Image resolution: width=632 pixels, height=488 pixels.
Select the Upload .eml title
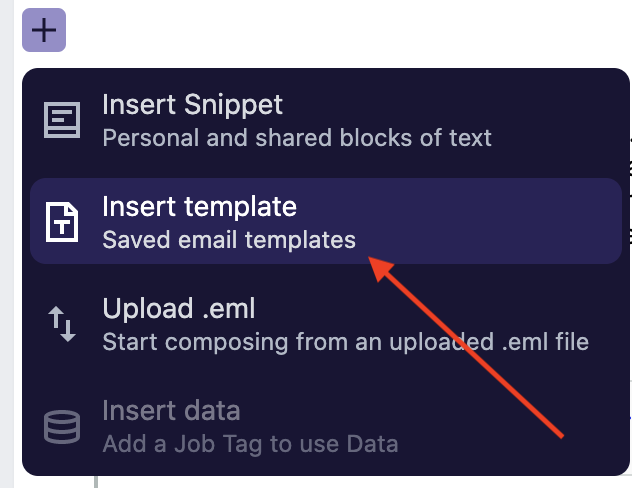tap(179, 309)
